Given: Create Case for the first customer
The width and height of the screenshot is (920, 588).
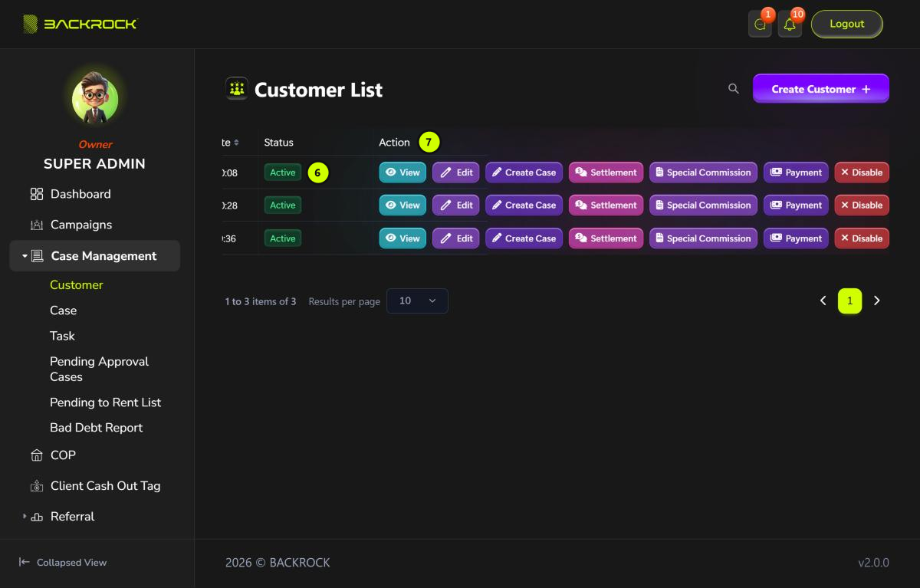Looking at the screenshot, I should 524,172.
